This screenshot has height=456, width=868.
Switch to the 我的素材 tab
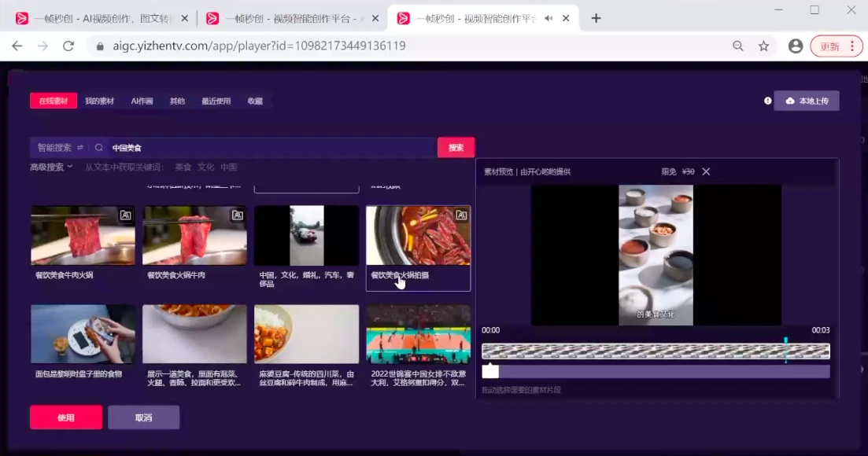(x=100, y=101)
